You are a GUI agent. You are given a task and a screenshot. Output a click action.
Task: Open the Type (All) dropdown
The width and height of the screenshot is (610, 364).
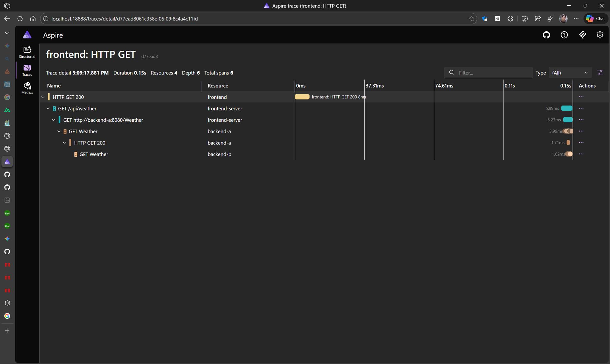point(569,73)
